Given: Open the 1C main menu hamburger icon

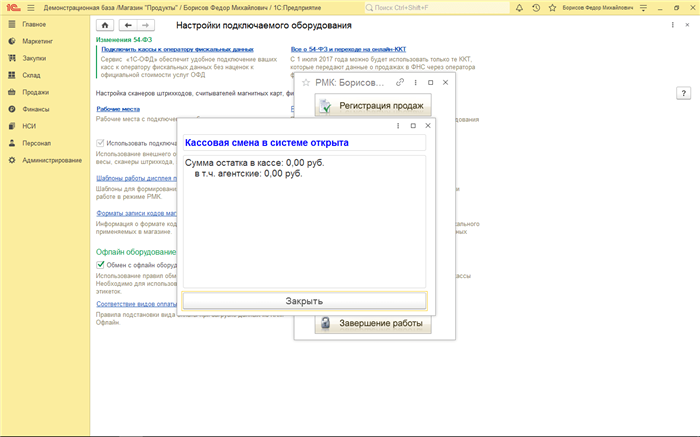Looking at the screenshot, I should tap(31, 8).
